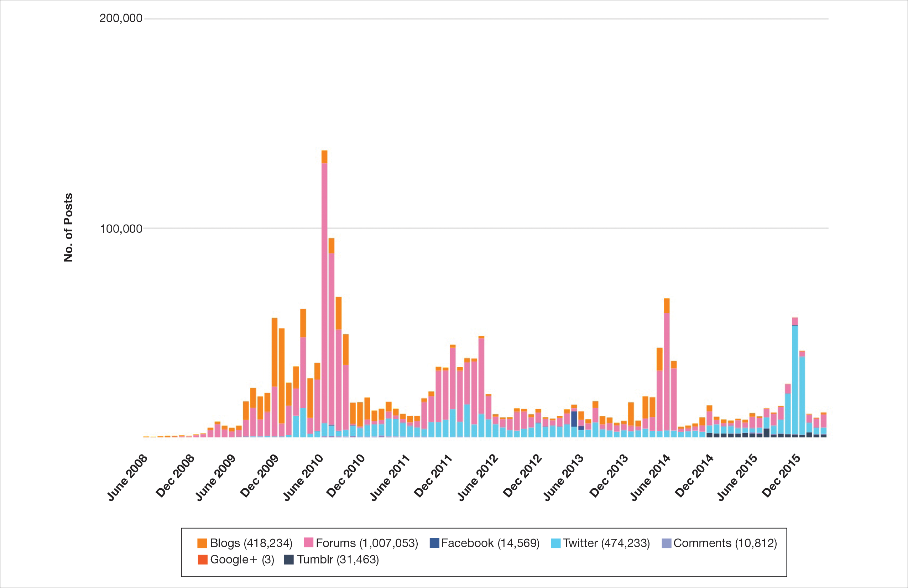Click the orange Blogs legend swatch
The image size is (908, 588).
click(202, 543)
